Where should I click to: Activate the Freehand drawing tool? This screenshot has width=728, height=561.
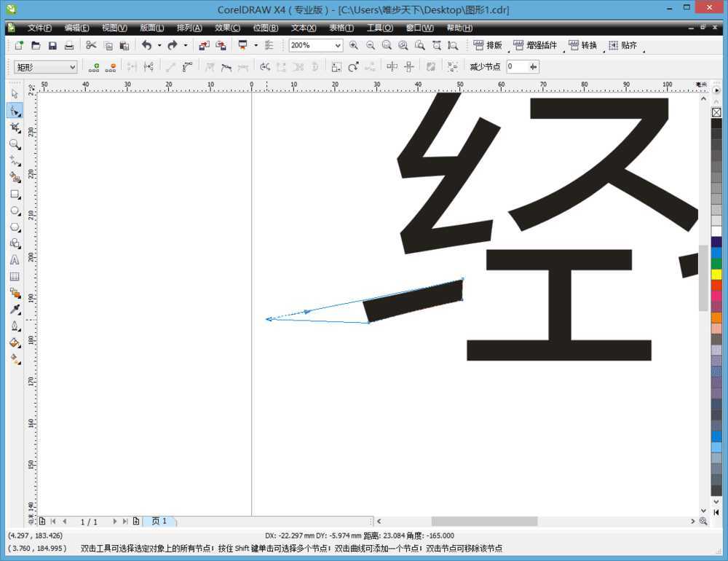15,161
